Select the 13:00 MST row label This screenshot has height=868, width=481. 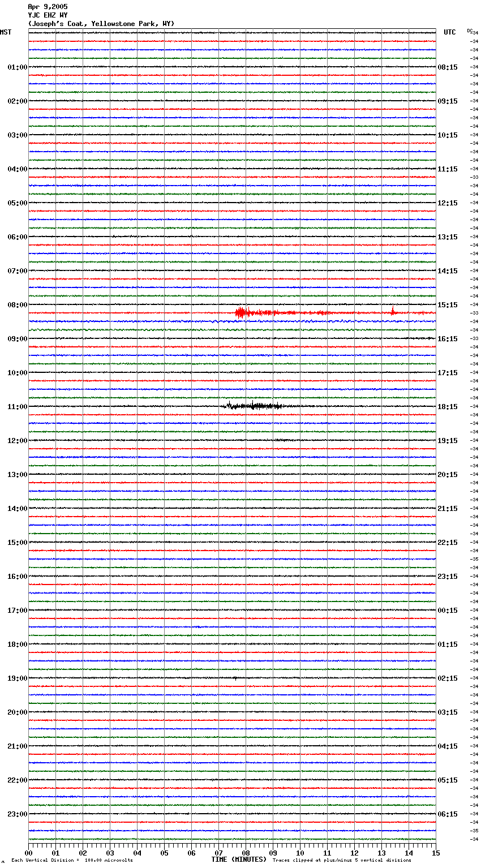[18, 475]
